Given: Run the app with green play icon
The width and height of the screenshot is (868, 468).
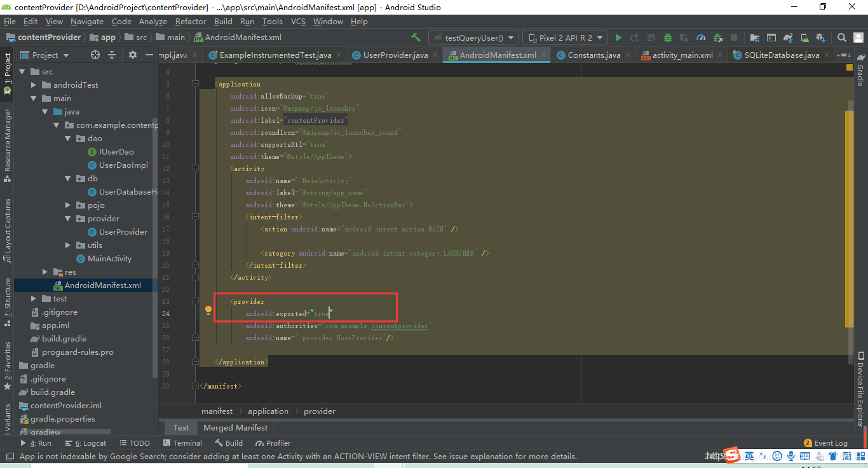Looking at the screenshot, I should pos(618,38).
